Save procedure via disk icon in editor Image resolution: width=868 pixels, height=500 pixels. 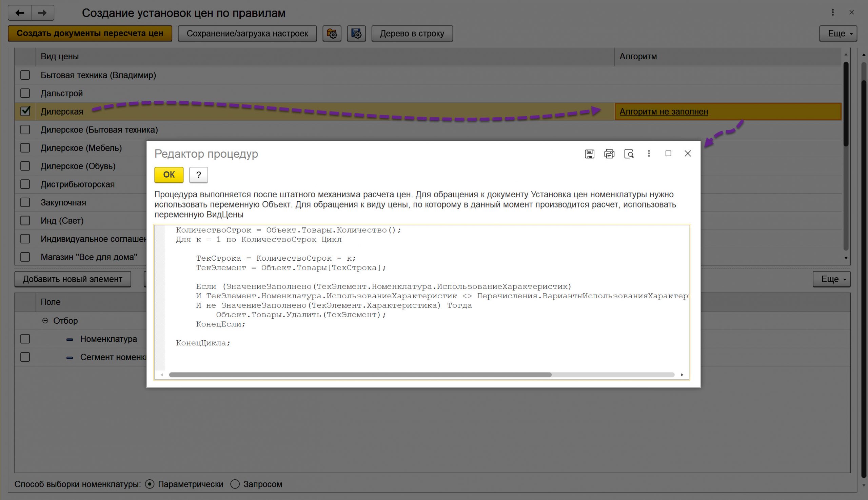[589, 154]
